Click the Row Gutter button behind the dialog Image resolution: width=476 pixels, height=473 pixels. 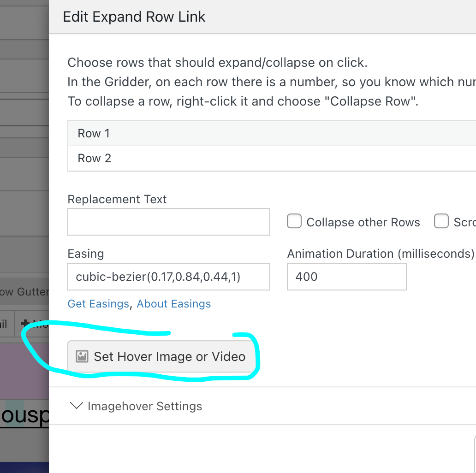pyautogui.click(x=24, y=291)
